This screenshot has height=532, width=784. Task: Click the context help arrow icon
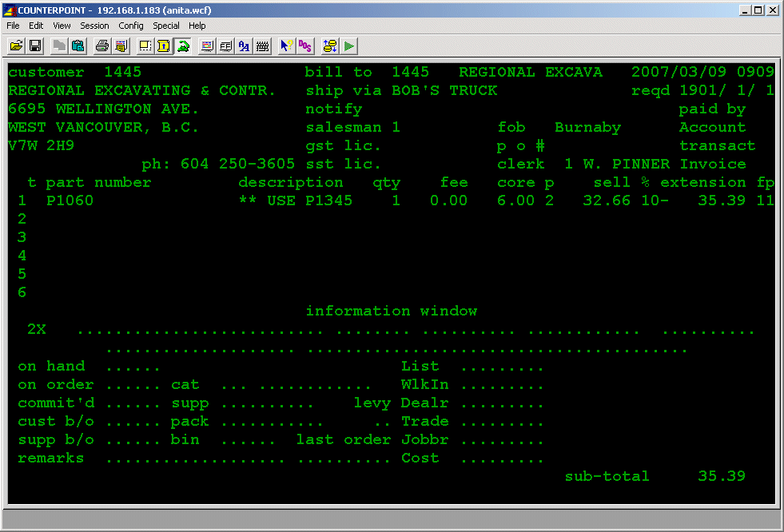point(287,46)
